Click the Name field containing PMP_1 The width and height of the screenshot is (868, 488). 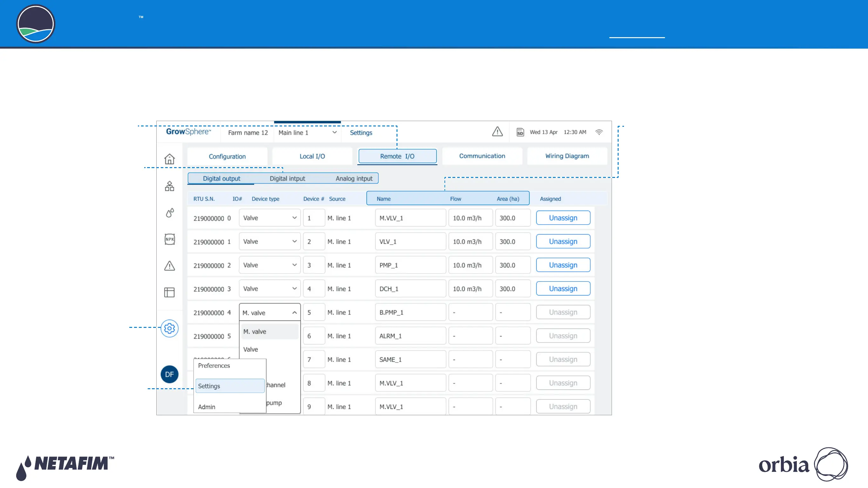point(410,265)
